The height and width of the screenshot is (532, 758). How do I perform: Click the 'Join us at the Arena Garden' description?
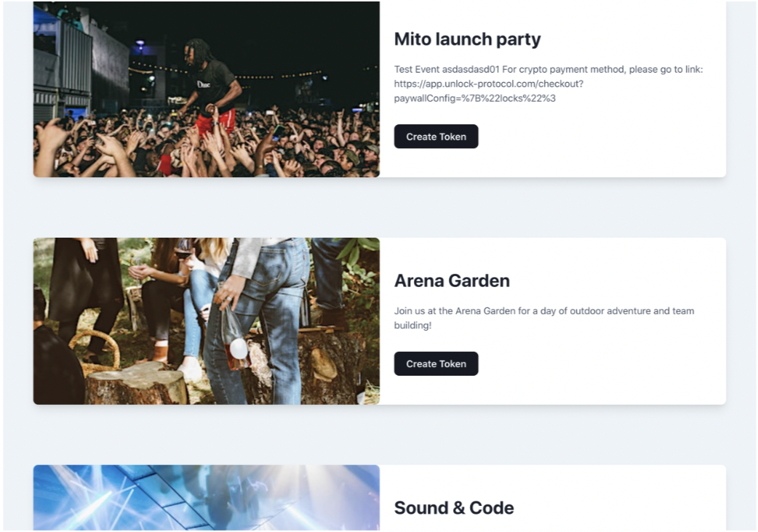544,318
